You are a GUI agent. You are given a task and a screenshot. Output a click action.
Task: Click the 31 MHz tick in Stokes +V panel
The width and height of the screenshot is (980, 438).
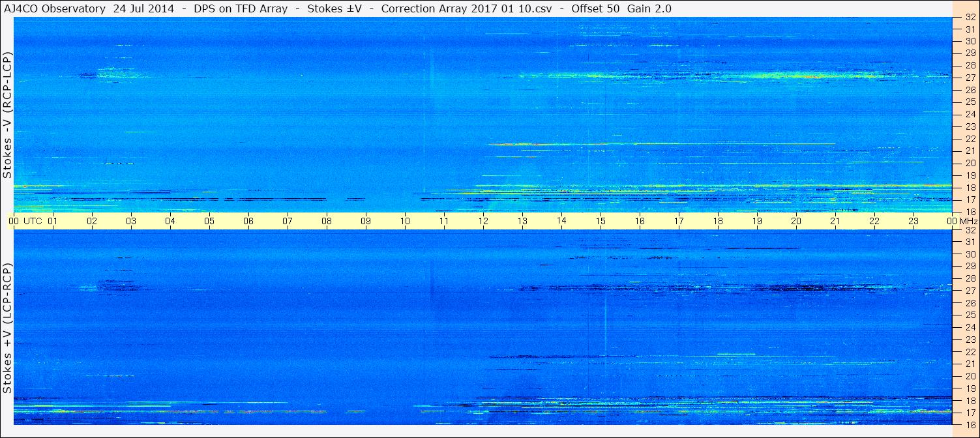pyautogui.click(x=970, y=242)
